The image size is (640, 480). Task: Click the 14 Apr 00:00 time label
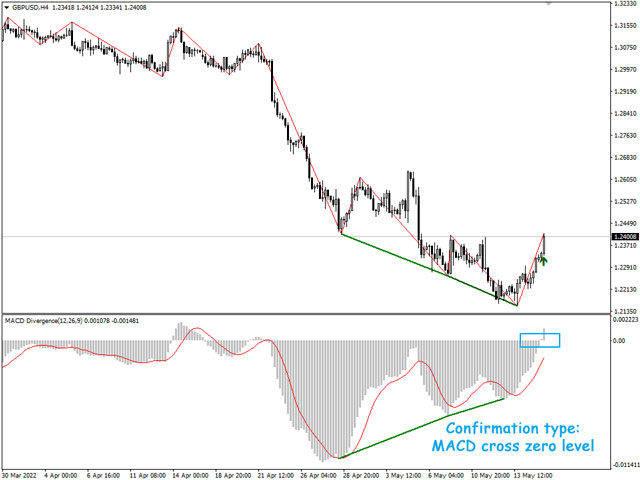tap(190, 476)
